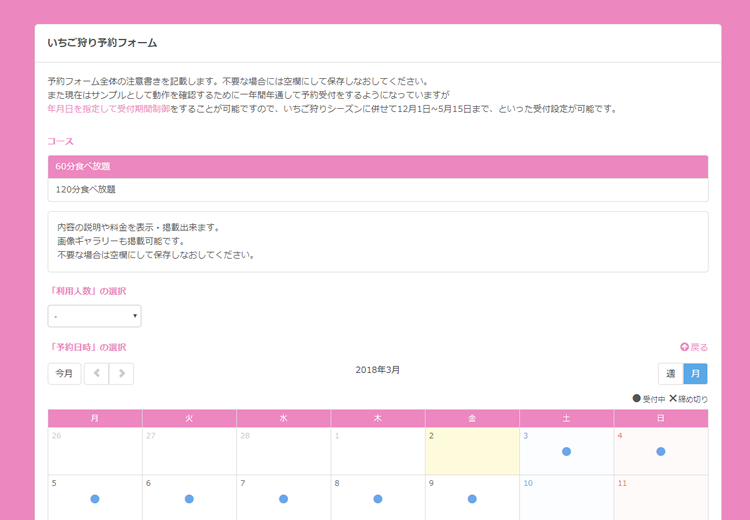Select the available dot on Saturday 3

(566, 451)
